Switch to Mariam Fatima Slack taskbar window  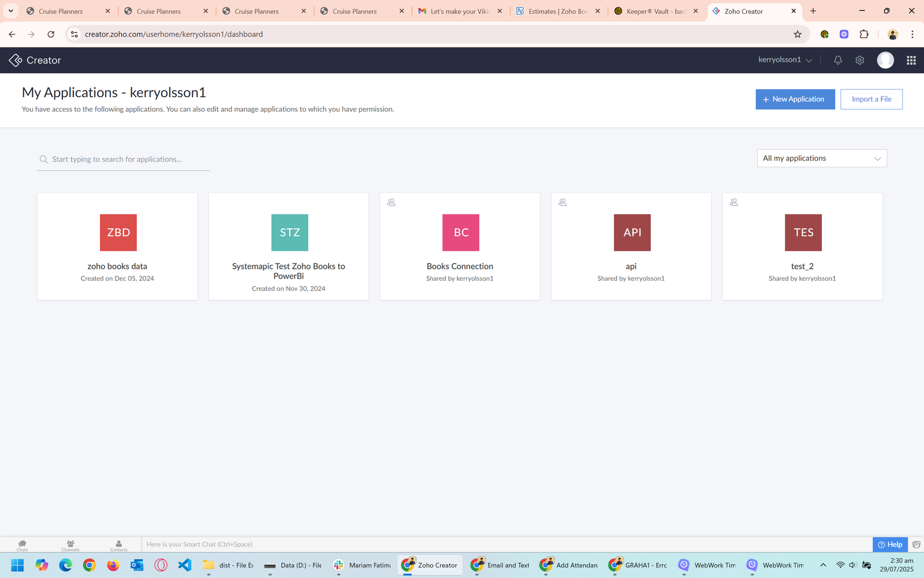tap(362, 565)
